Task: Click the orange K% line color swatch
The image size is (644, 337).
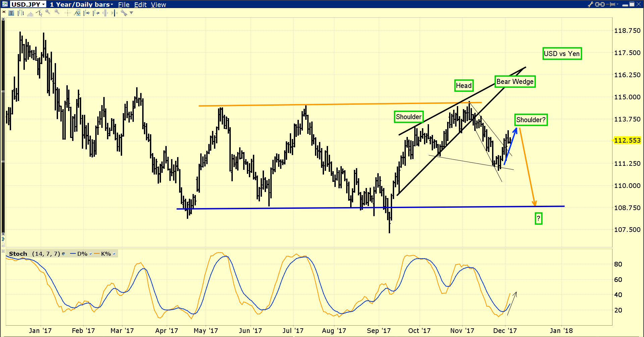Action: [x=97, y=253]
